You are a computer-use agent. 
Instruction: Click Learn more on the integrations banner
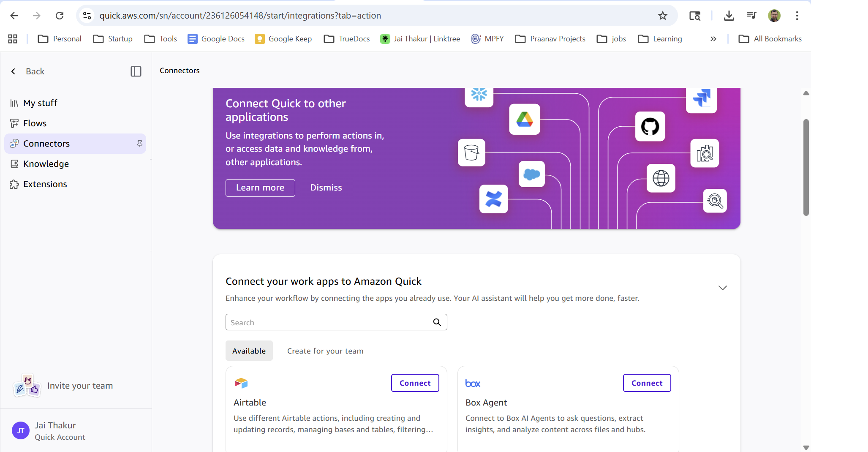(260, 188)
